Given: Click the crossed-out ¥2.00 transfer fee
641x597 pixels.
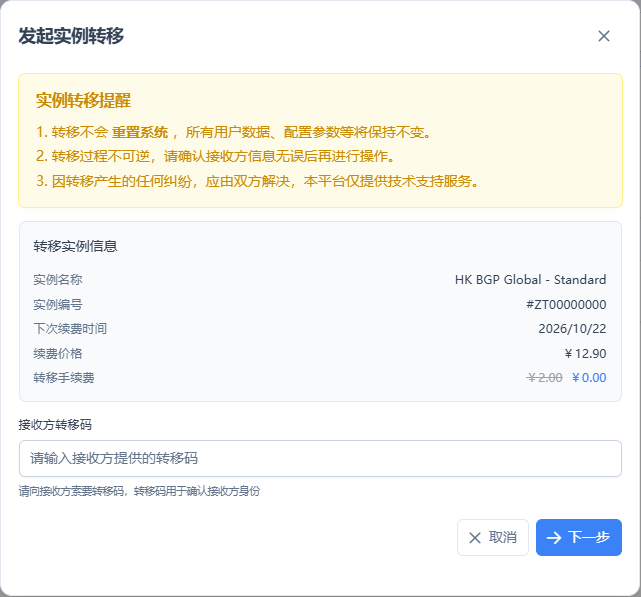Looking at the screenshot, I should tap(544, 377).
